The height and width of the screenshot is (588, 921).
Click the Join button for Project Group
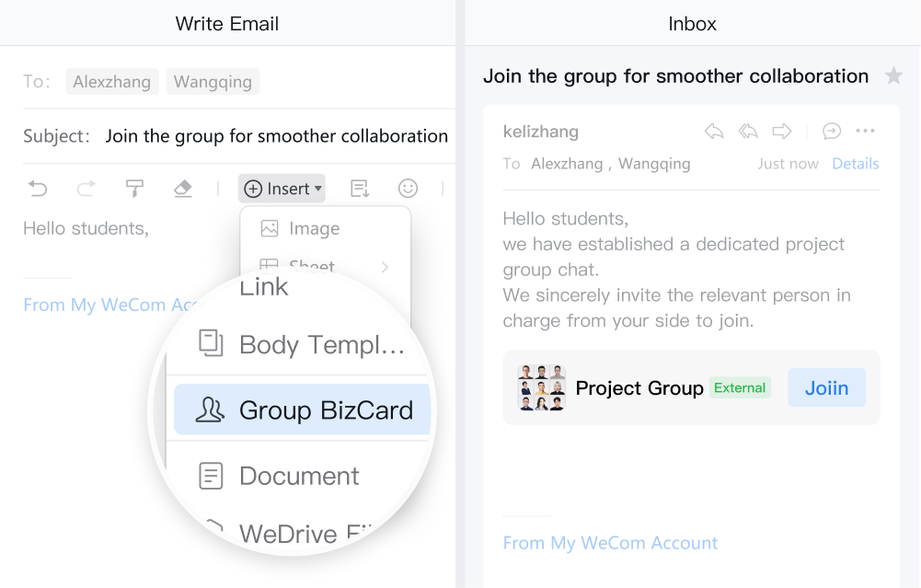tap(826, 387)
